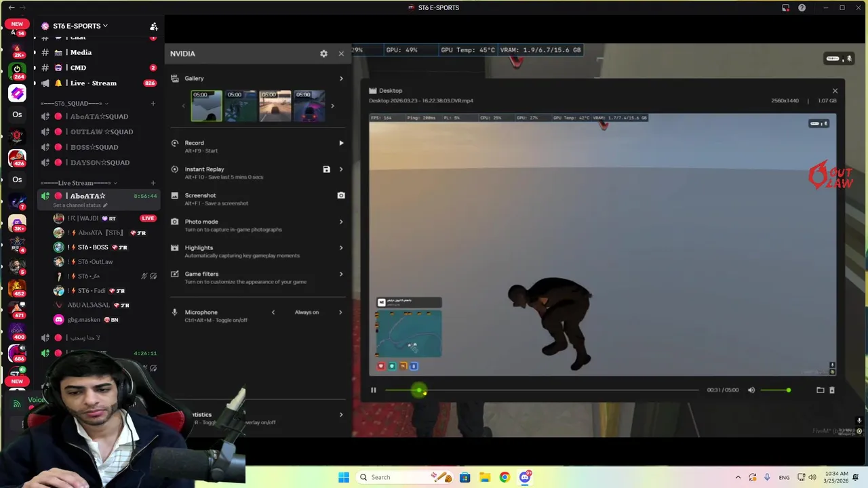The image size is (868, 488).
Task: Open file location folder icon in player
Action: [820, 390]
